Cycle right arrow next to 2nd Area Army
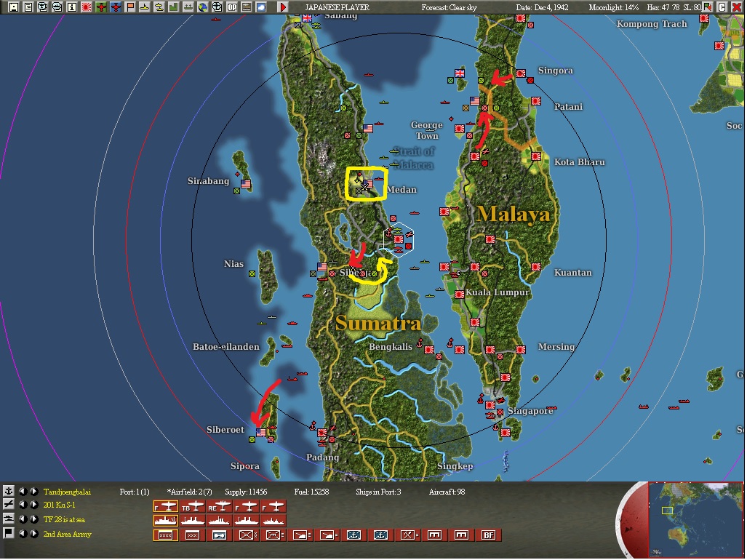 (x=33, y=534)
